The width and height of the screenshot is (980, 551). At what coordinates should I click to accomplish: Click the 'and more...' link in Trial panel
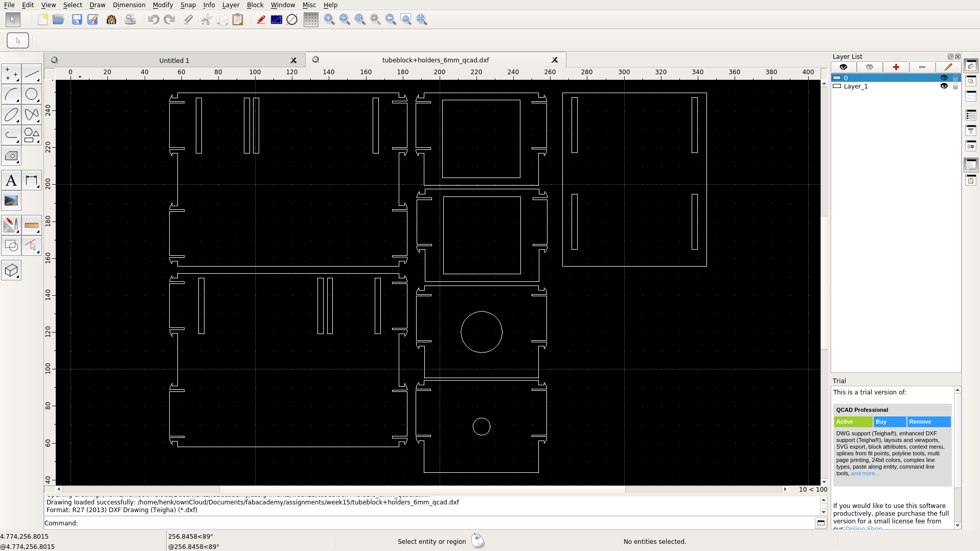point(865,473)
